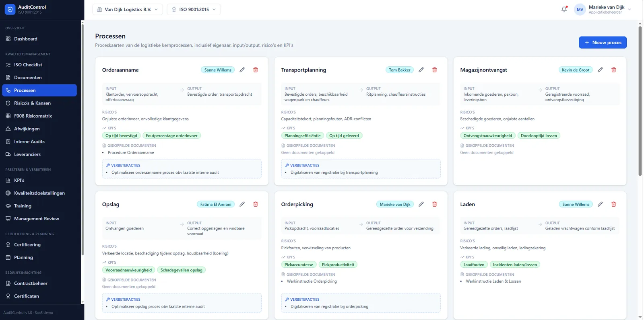Screen dimensions: 644x320
Task: Click the Doorlooptijd lossen KPI tag
Action: (539, 136)
